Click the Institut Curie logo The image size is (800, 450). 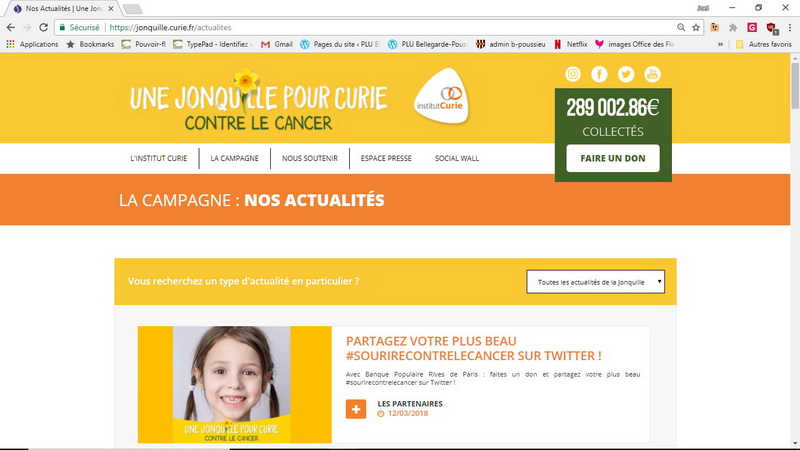[x=441, y=96]
